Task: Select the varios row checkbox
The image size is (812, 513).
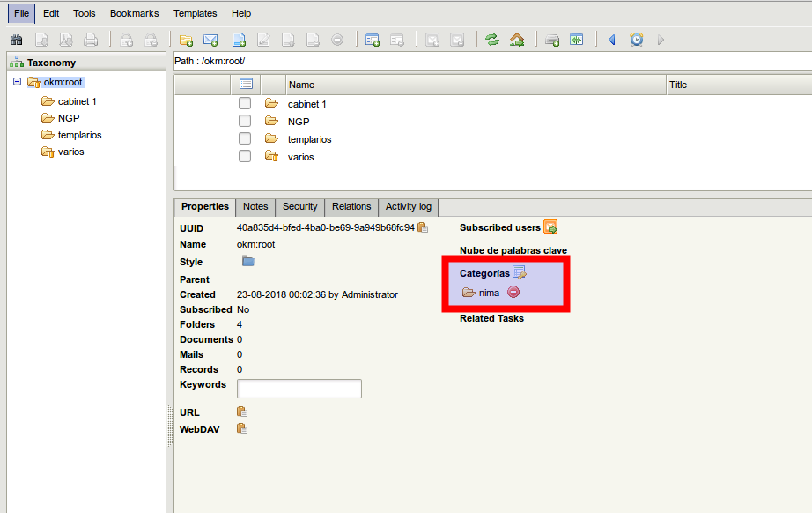Action: click(x=246, y=157)
